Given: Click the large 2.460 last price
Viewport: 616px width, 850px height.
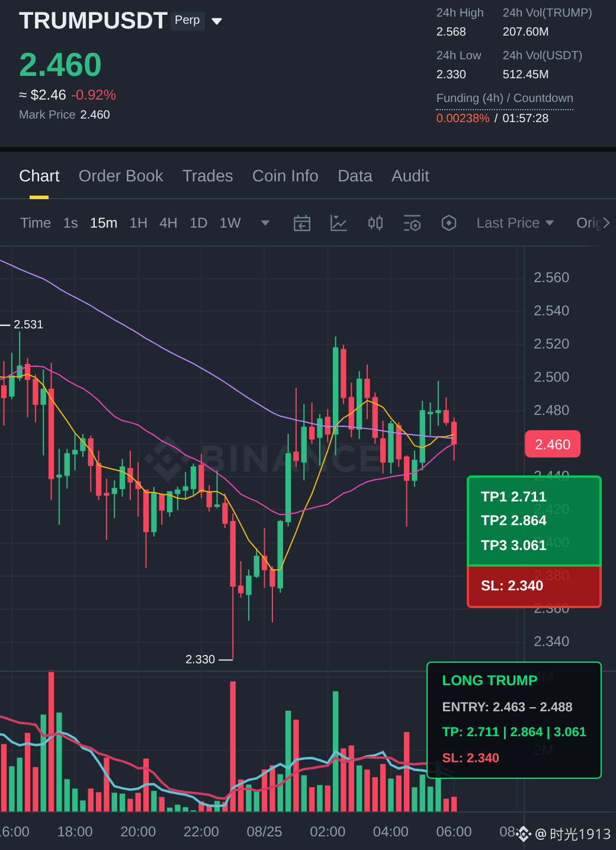Looking at the screenshot, I should [60, 65].
